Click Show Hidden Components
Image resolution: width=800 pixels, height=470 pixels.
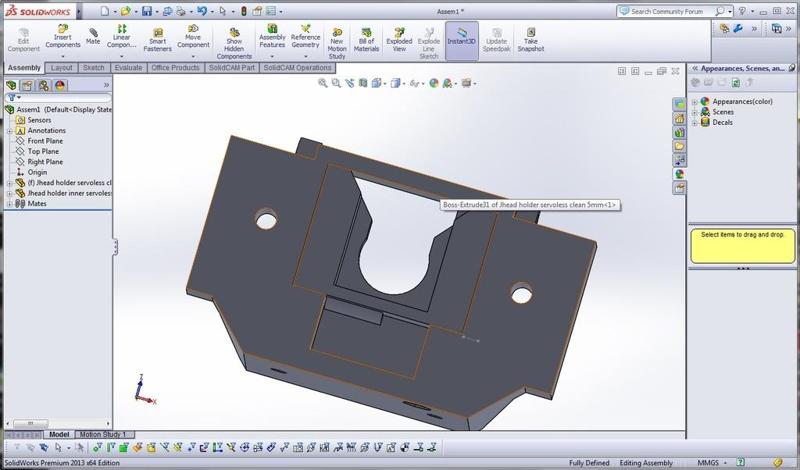(234, 43)
